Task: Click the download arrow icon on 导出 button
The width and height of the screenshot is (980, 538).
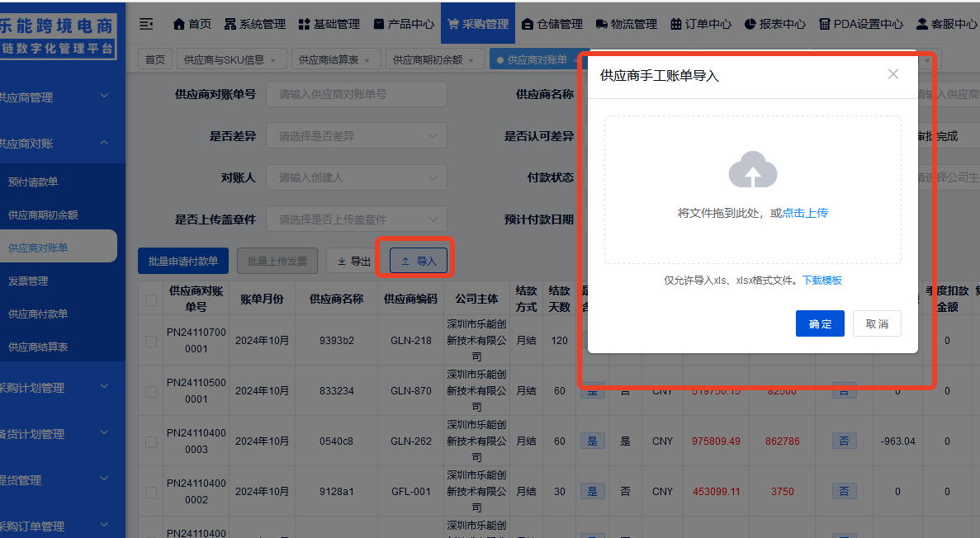Action: click(x=341, y=261)
